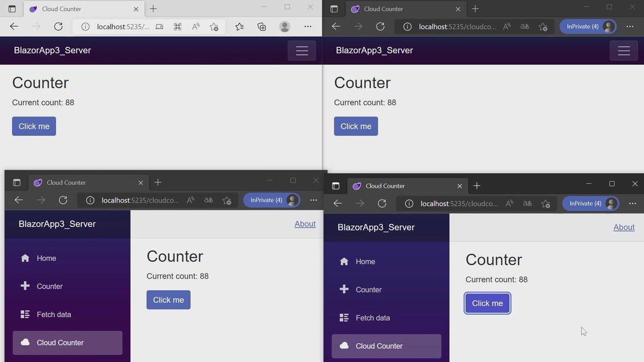Click focused 'Click me' in bottom-right window
This screenshot has height=362, width=644.
point(488,304)
